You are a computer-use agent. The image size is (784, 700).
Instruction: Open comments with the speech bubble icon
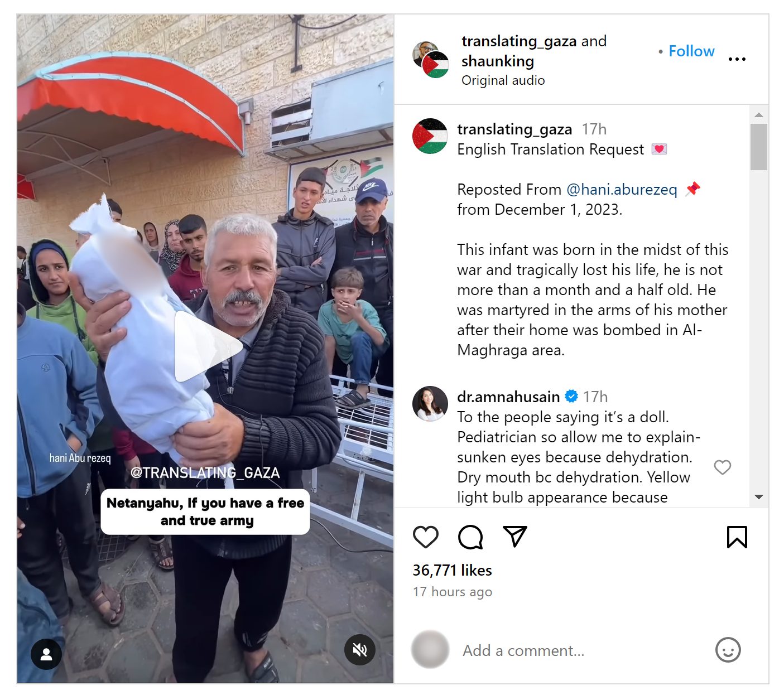point(470,537)
